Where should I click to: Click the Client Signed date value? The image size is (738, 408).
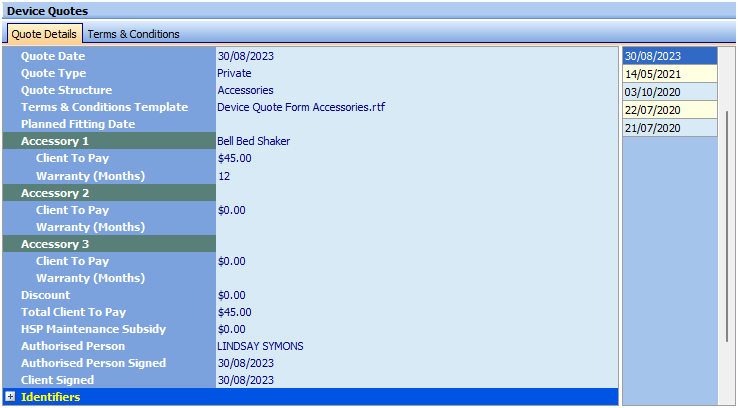(x=246, y=380)
